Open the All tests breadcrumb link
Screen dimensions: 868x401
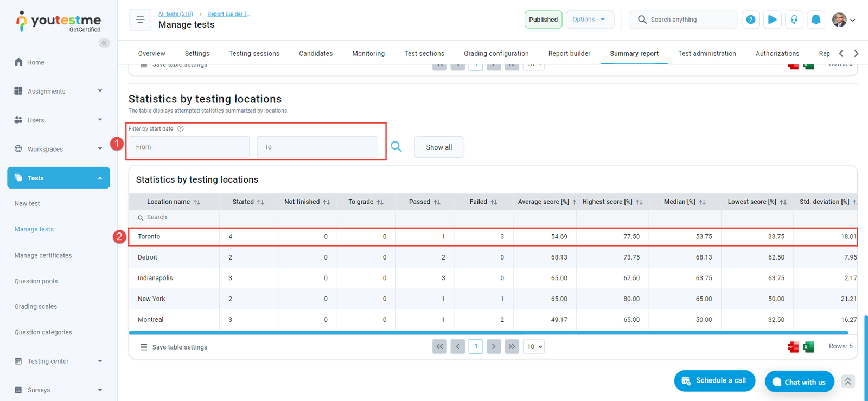click(175, 14)
